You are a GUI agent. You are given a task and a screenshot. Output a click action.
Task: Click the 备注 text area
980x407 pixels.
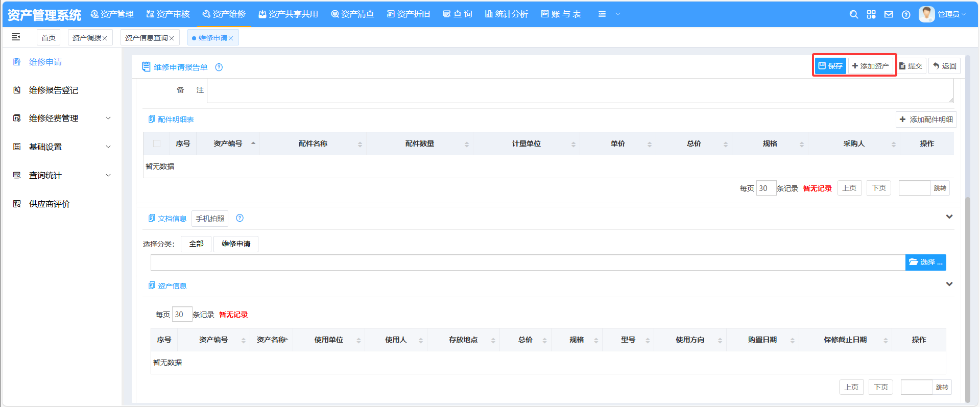point(580,91)
